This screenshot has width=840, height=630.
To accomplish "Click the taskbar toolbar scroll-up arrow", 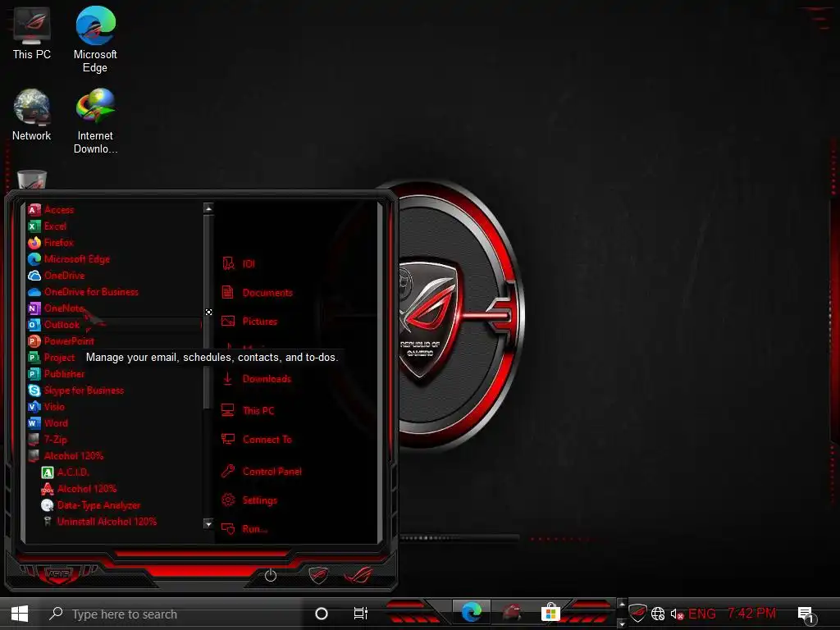I will click(622, 605).
